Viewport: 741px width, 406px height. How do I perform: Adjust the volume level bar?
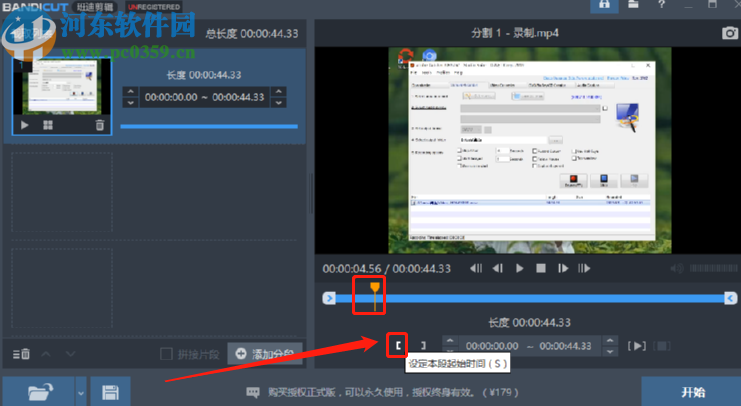point(713,268)
